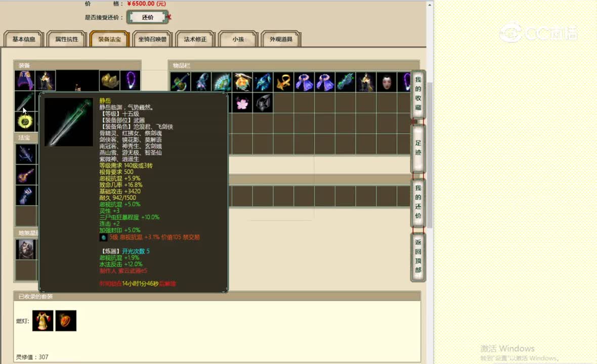Click the golden ribbon inventory item

(x=284, y=82)
